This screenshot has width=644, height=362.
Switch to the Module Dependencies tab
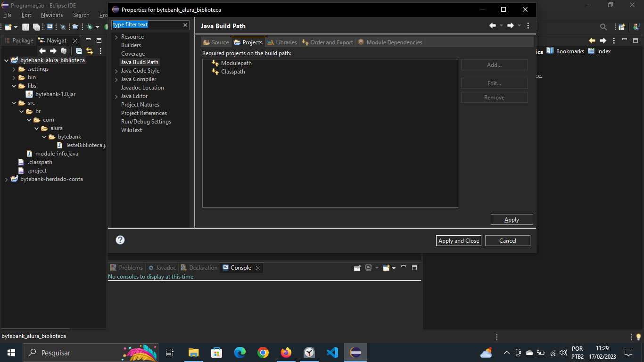390,42
